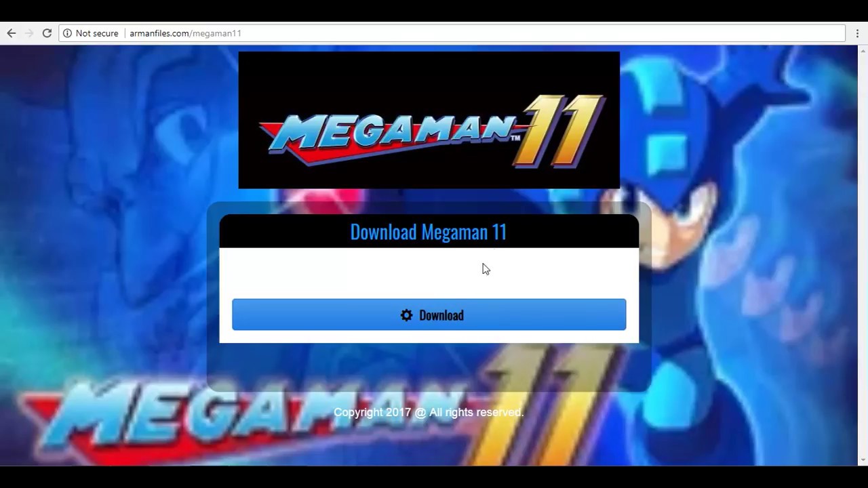The image size is (868, 488).
Task: Click the Copyright 2017 footer text
Action: tap(429, 412)
